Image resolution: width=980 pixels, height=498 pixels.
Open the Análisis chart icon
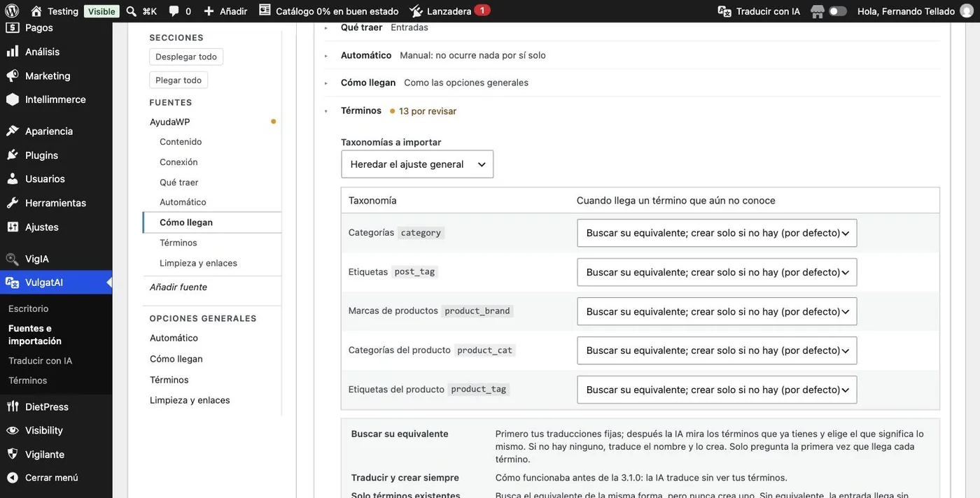(x=13, y=52)
